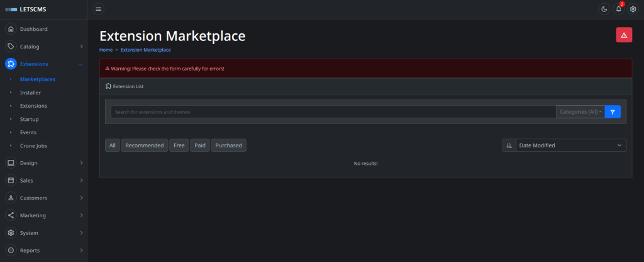Expand the Reports menu chevron
This screenshot has width=644, height=262.
tap(81, 251)
